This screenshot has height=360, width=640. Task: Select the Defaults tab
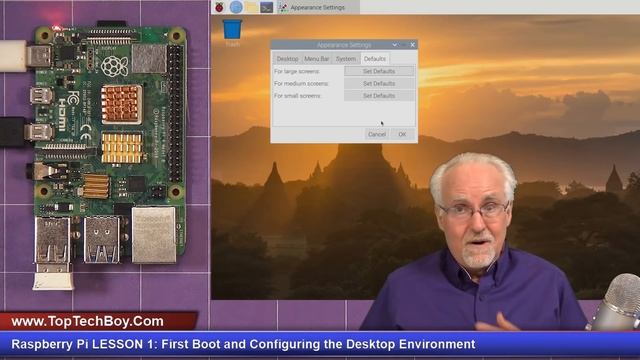click(x=375, y=59)
